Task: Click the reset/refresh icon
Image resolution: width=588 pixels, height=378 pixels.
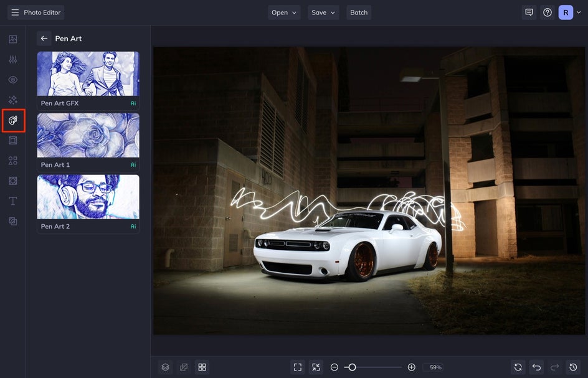Action: pyautogui.click(x=518, y=367)
